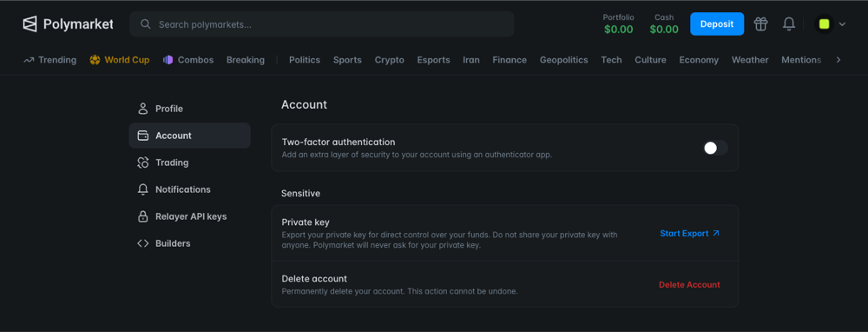
Task: Click the Account page heading
Action: (x=304, y=104)
